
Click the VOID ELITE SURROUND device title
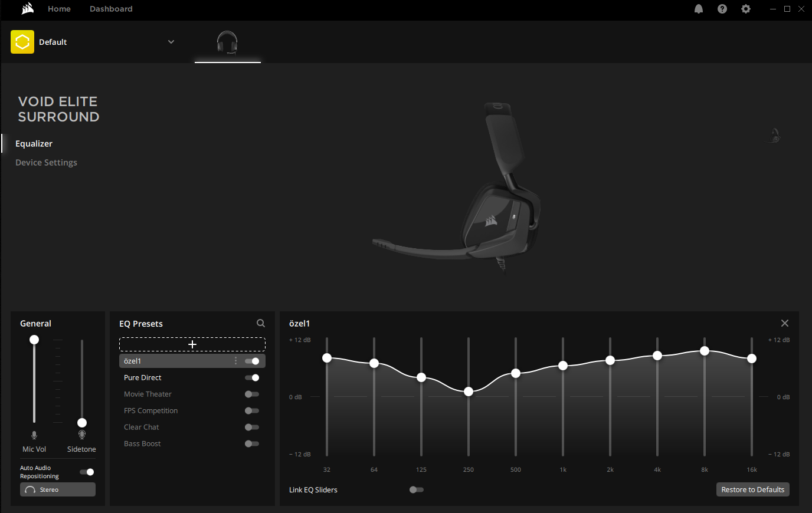click(58, 109)
